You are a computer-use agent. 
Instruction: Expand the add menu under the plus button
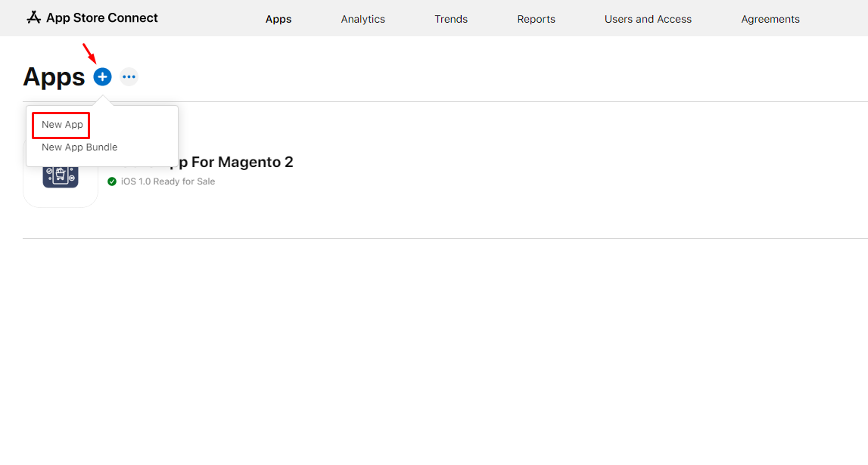pos(102,76)
